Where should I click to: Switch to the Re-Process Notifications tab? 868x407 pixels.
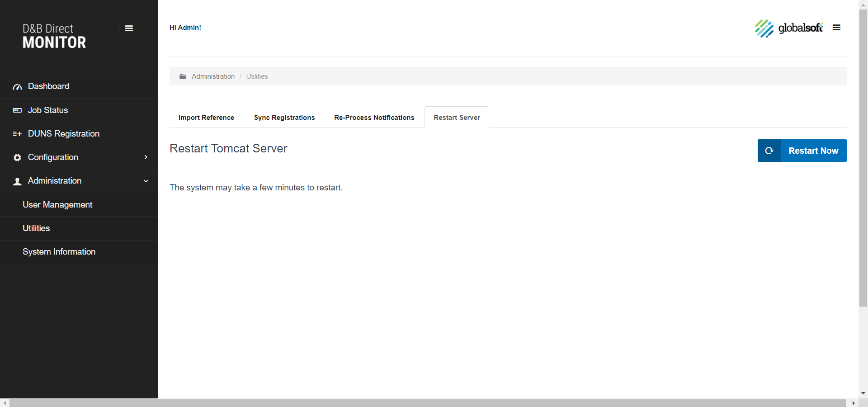click(374, 118)
